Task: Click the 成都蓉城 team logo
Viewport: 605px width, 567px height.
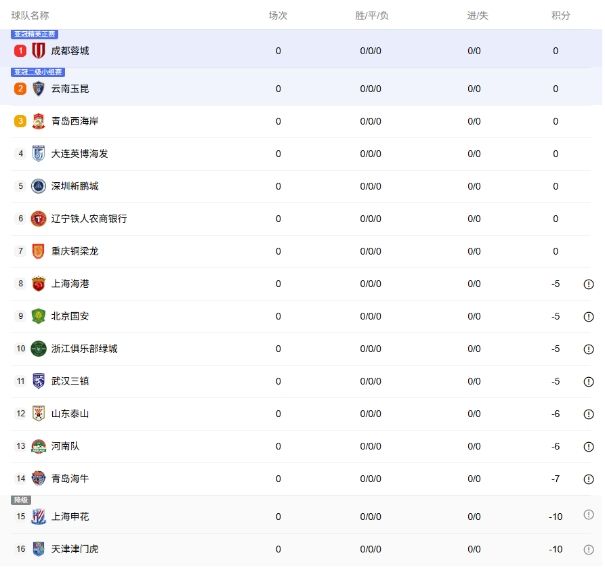Action: pos(38,50)
